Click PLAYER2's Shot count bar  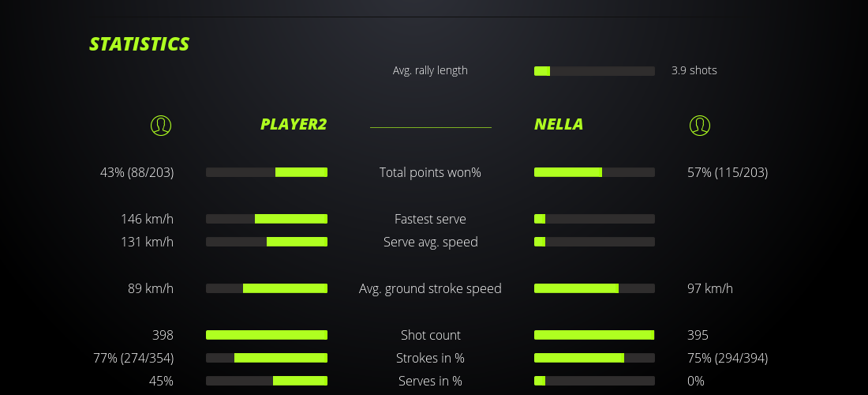[267, 335]
